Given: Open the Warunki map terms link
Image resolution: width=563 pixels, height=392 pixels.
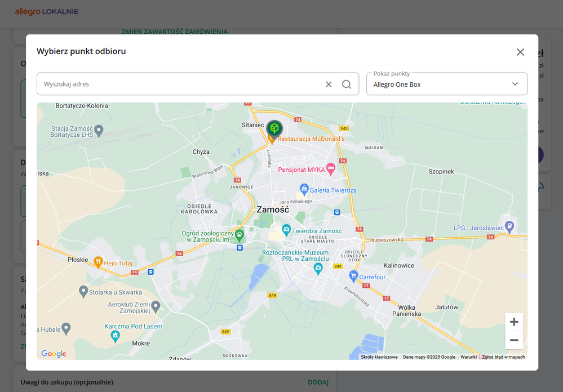Looking at the screenshot, I should coord(468,357).
